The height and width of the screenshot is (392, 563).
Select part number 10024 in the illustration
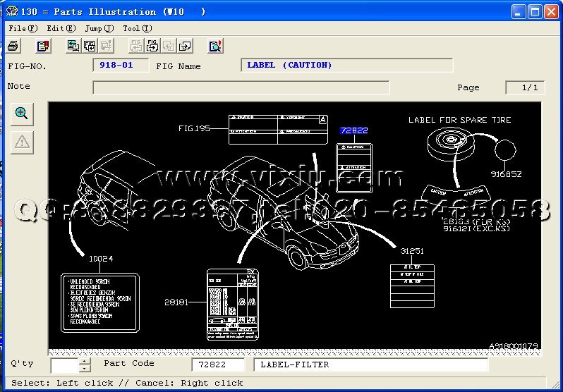(x=99, y=259)
